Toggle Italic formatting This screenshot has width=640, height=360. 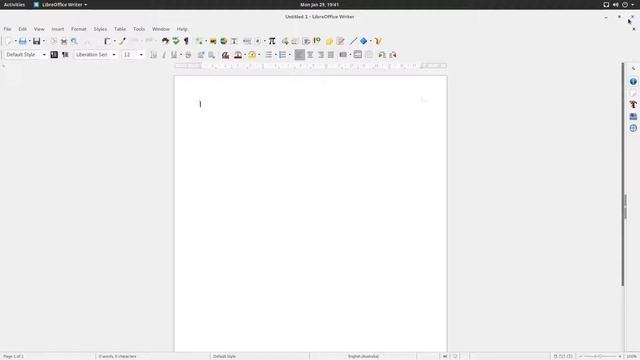point(164,55)
